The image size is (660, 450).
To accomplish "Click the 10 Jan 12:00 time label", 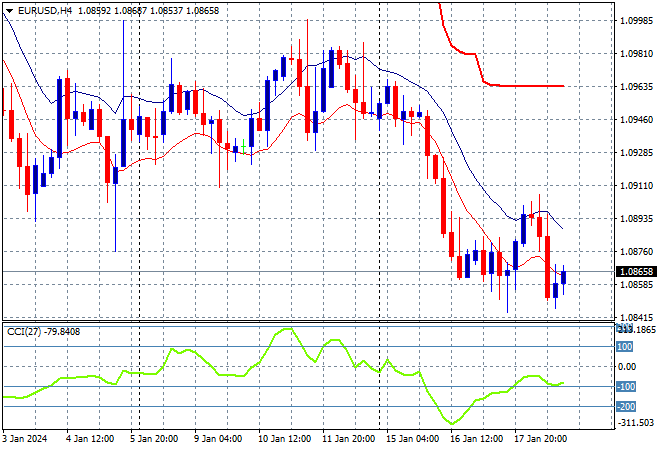I will 284,438.
